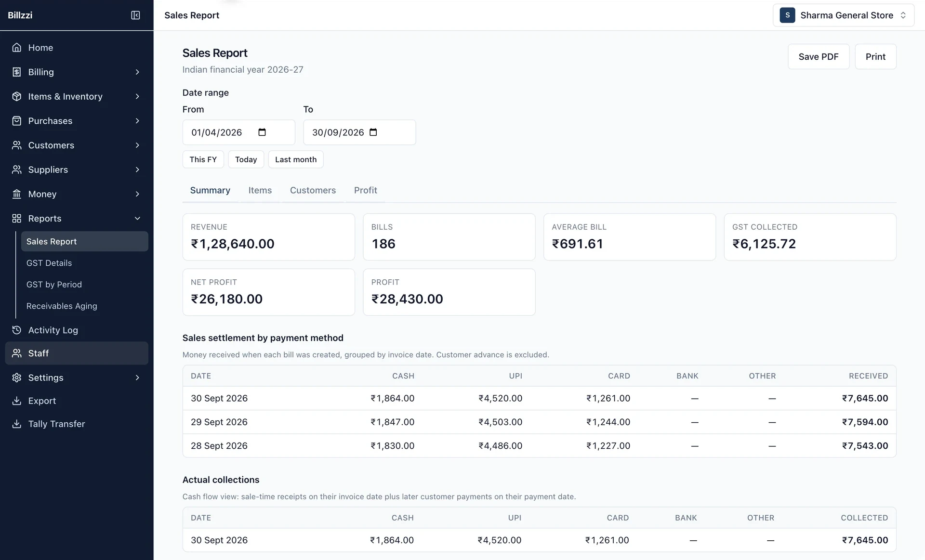Click the Customers people icon
Screen dimensions: 925x560
pos(17,145)
